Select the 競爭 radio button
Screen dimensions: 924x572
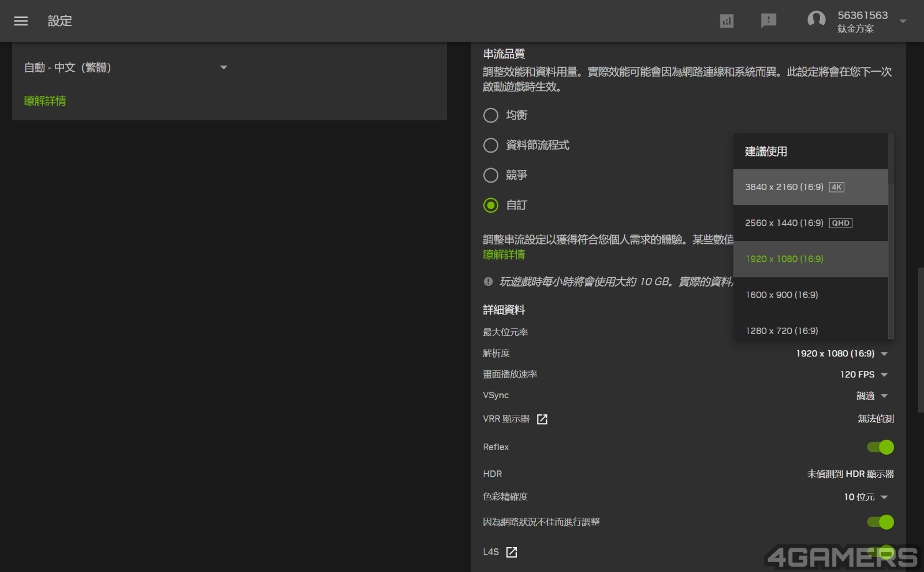click(x=490, y=175)
